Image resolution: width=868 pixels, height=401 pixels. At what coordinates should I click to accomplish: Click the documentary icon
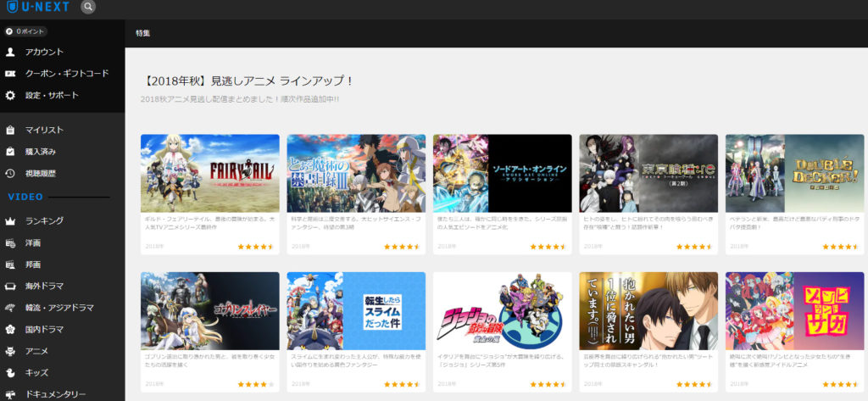10,394
